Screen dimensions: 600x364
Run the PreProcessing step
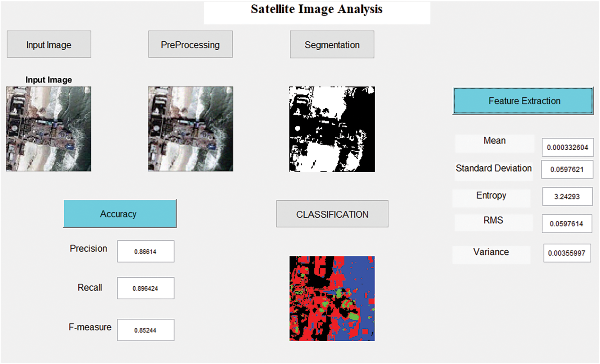tap(190, 44)
